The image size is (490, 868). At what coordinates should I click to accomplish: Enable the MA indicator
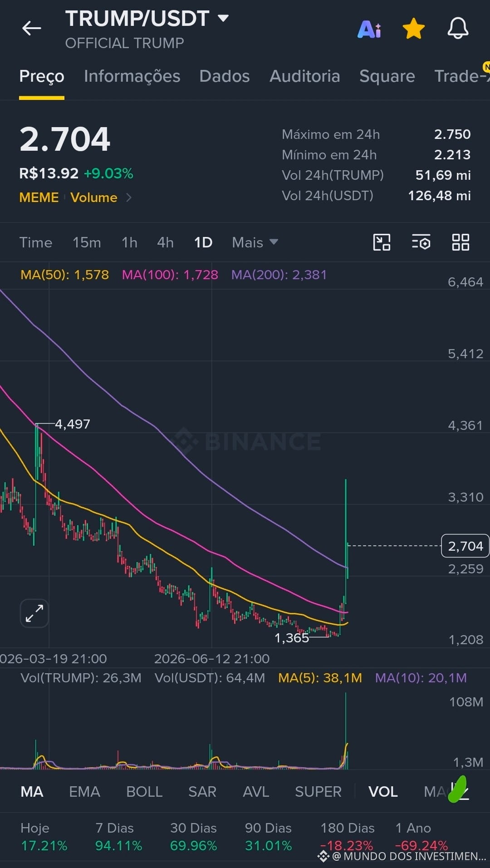32,792
